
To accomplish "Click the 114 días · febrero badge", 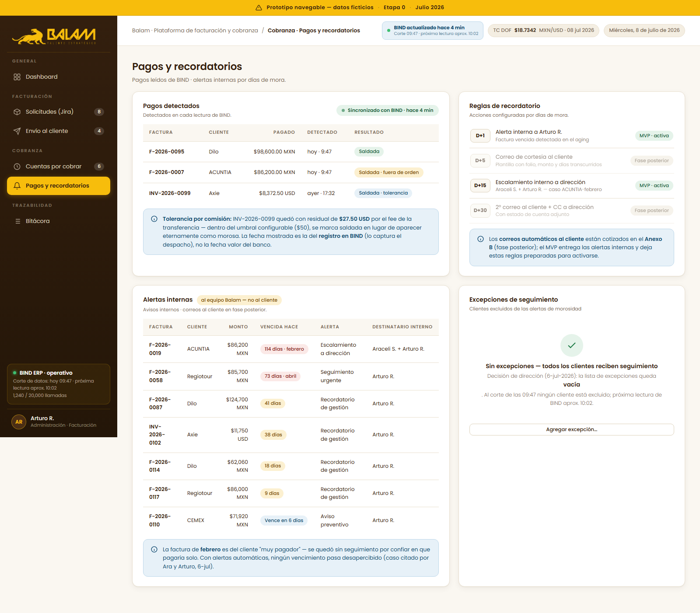I will (x=284, y=349).
